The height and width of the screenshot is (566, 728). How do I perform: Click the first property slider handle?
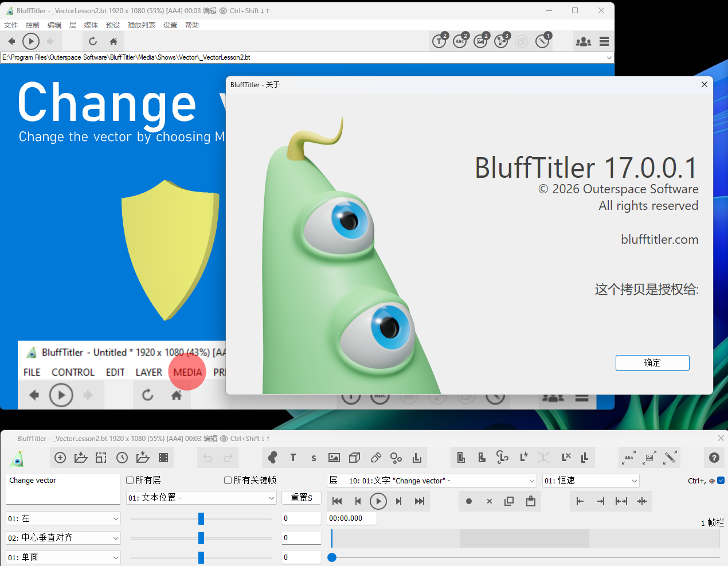tap(201, 518)
